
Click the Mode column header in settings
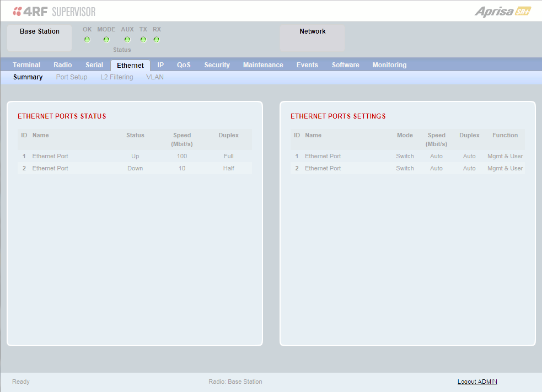point(405,135)
